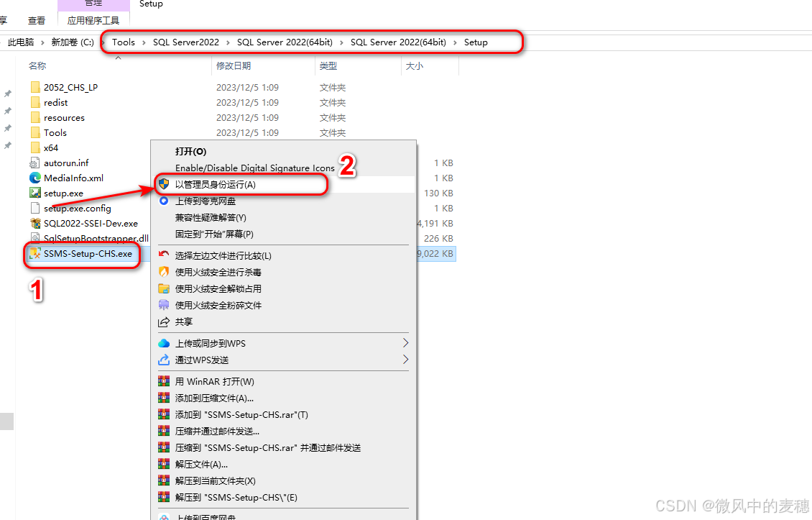Go to 新加卷 (C:) in address bar
This screenshot has height=520, width=812.
click(73, 42)
